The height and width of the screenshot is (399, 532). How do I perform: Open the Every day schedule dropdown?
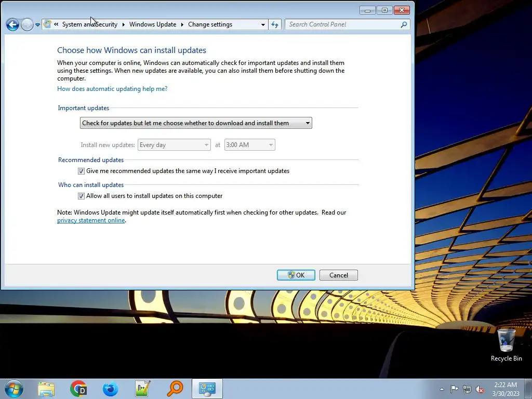click(174, 145)
